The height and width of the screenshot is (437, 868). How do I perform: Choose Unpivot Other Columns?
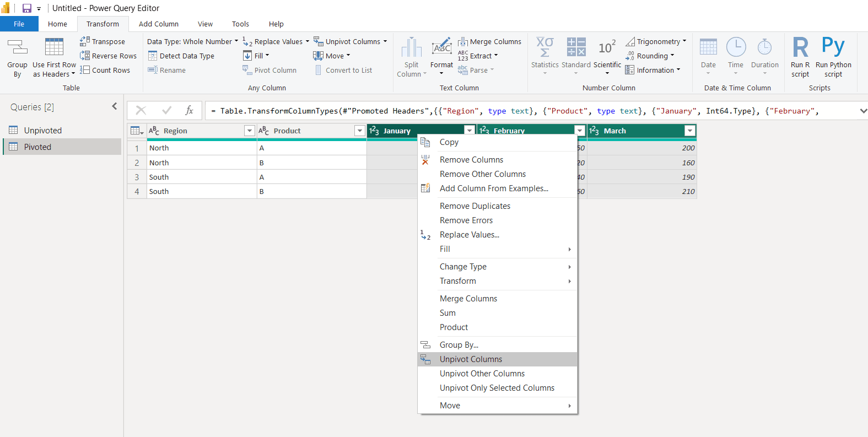497,374
